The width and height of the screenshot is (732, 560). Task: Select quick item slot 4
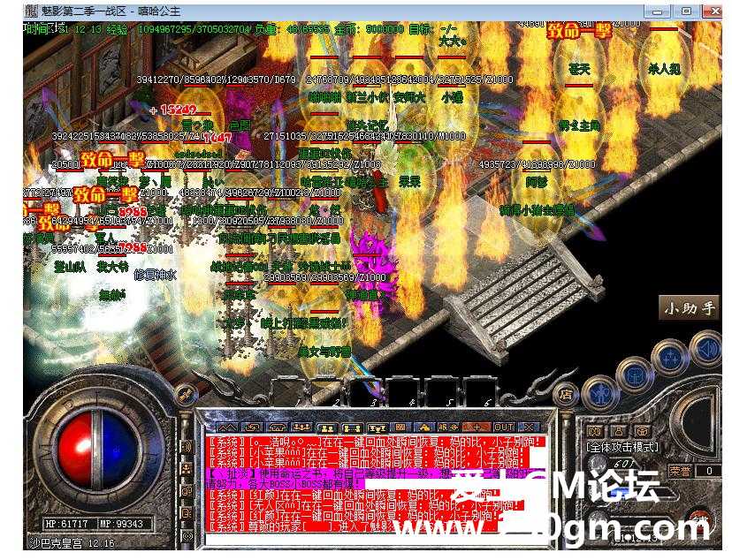(405, 390)
